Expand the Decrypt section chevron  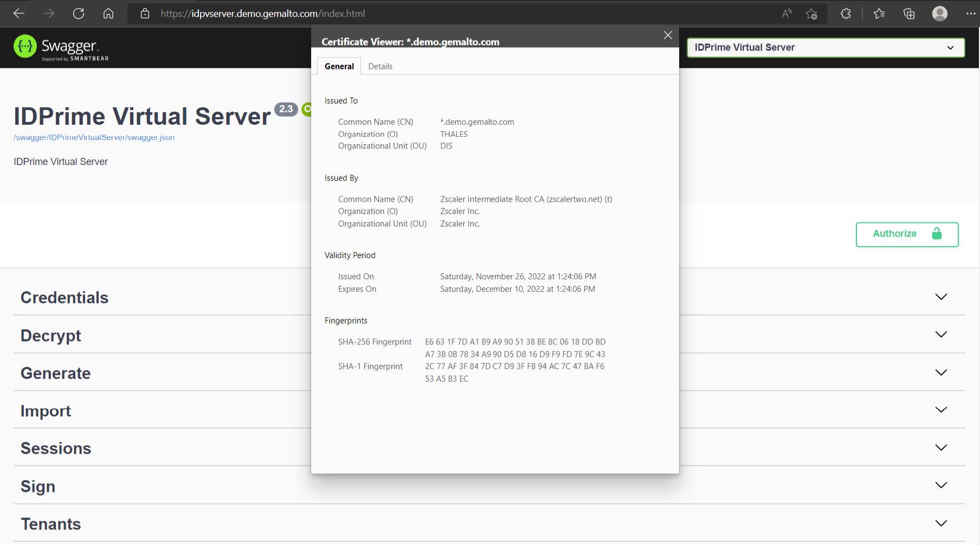pyautogui.click(x=941, y=334)
